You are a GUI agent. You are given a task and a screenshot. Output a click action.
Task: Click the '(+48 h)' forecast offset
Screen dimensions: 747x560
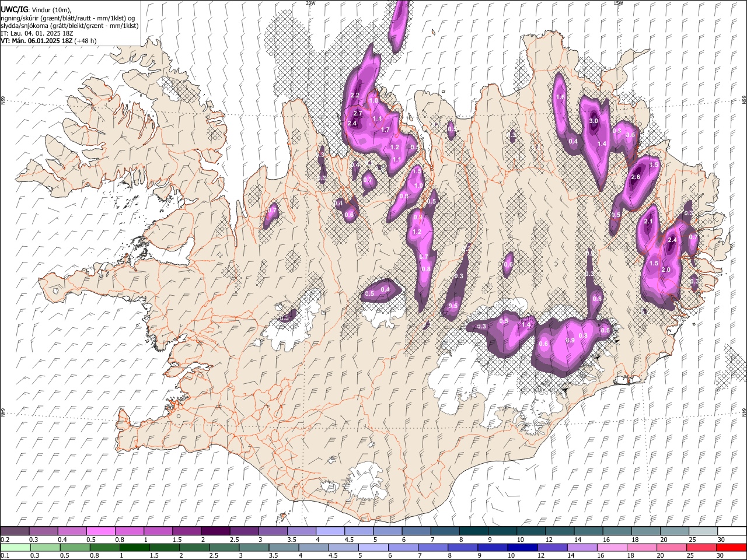coord(85,41)
